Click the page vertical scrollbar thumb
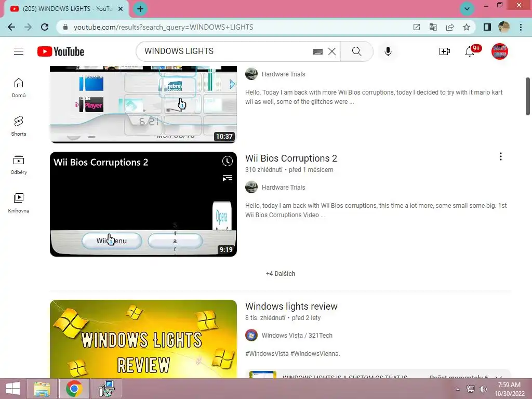Viewport: 532px width, 399px height. (528, 96)
